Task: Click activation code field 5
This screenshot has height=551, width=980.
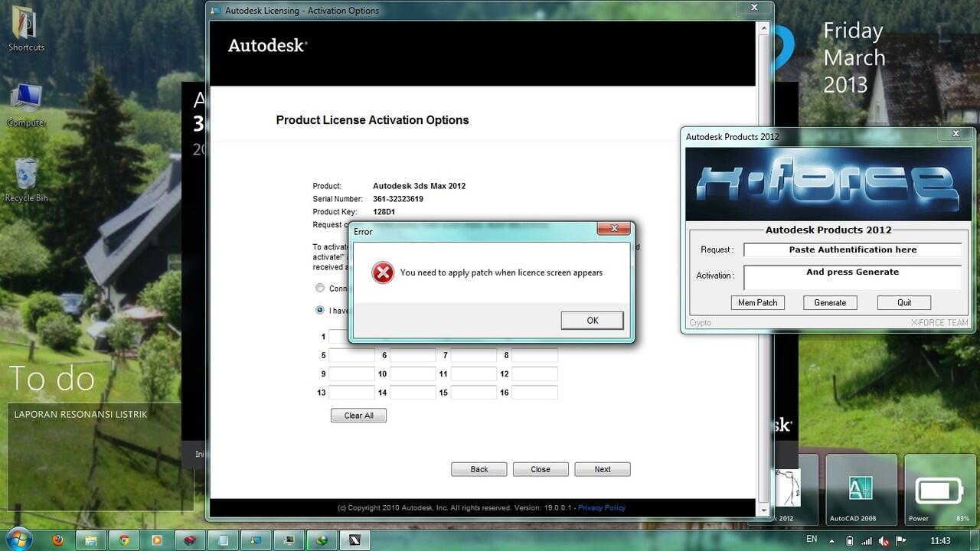Action: [x=351, y=355]
